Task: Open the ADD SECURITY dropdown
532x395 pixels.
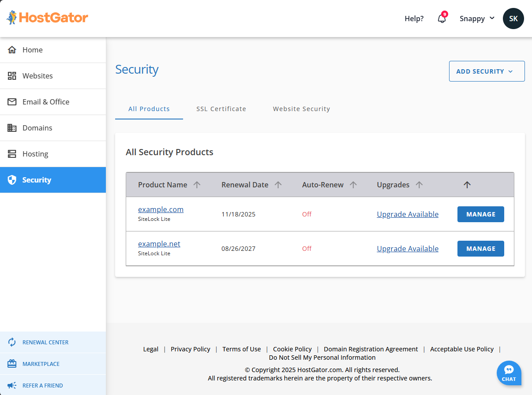Action: [x=487, y=71]
